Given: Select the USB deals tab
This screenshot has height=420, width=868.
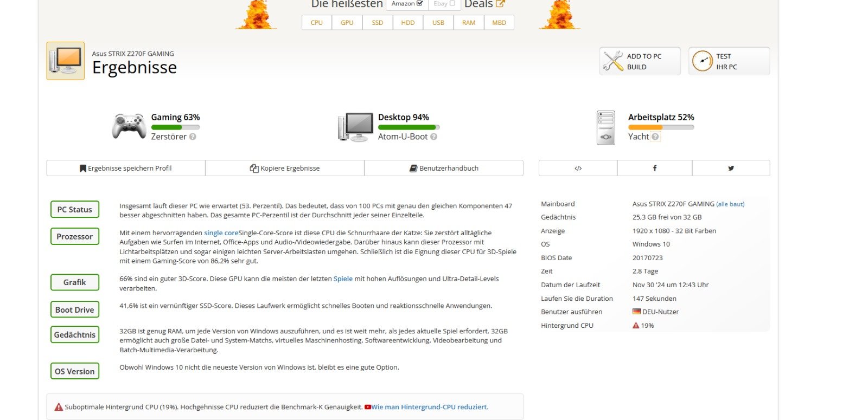Looking at the screenshot, I should [x=438, y=23].
